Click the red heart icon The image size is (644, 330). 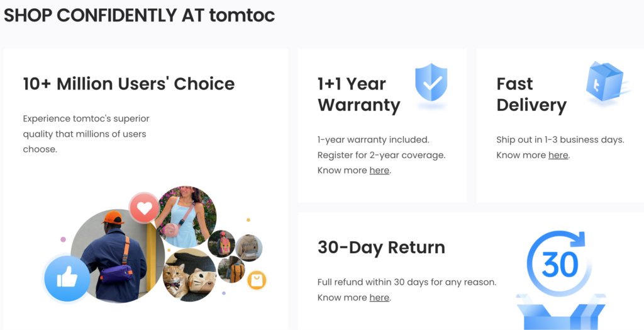click(145, 207)
